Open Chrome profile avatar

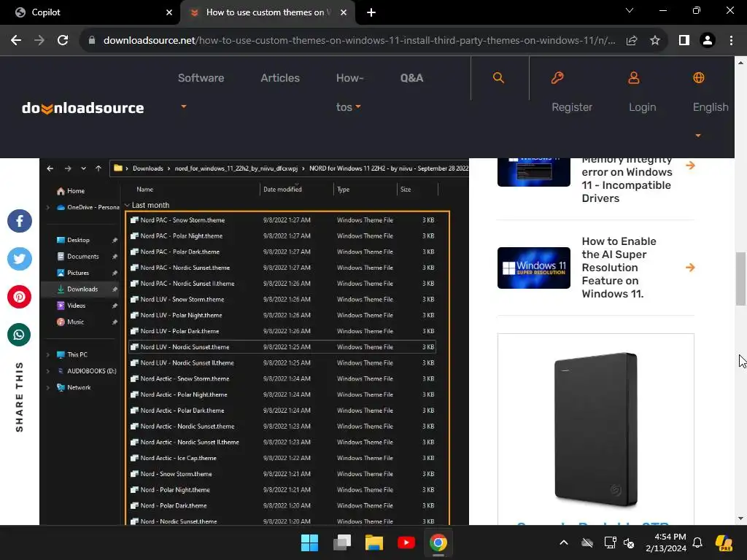[708, 41]
